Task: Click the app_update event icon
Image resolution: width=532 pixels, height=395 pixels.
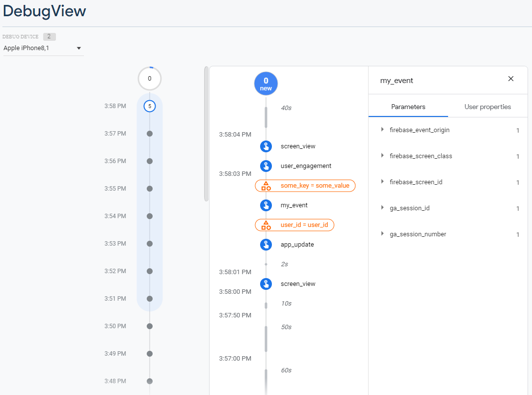Action: pos(266,245)
